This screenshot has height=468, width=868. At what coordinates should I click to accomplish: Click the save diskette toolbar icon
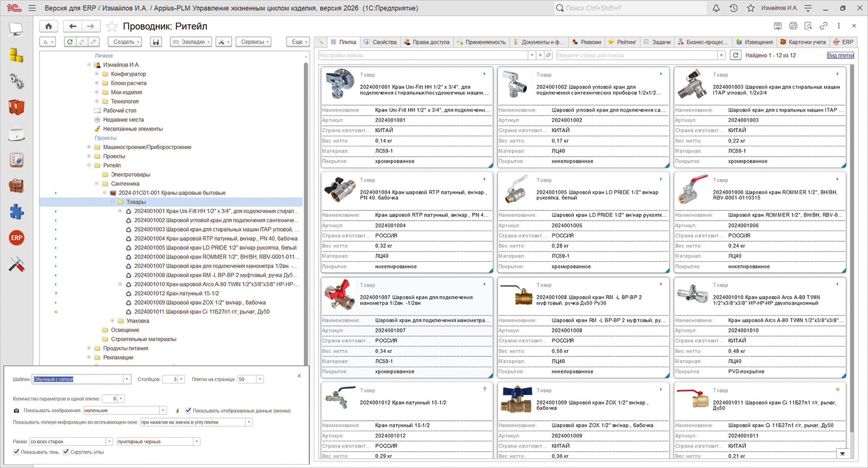click(156, 42)
